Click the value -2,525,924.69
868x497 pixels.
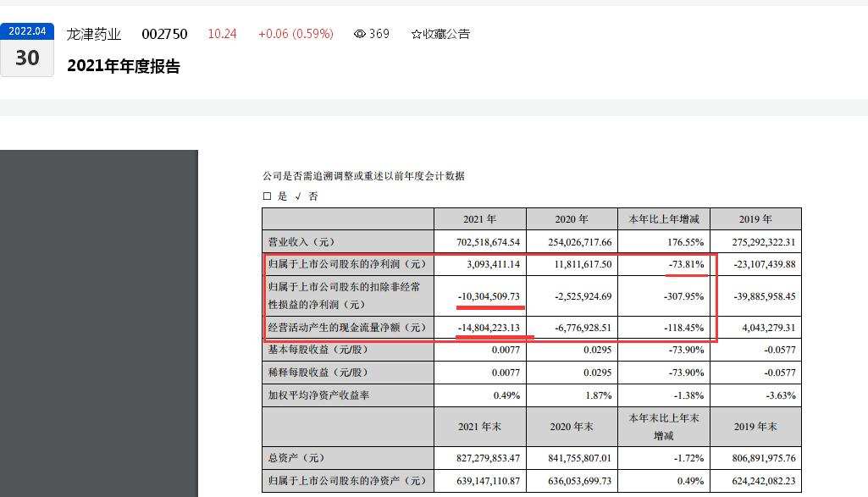[583, 296]
